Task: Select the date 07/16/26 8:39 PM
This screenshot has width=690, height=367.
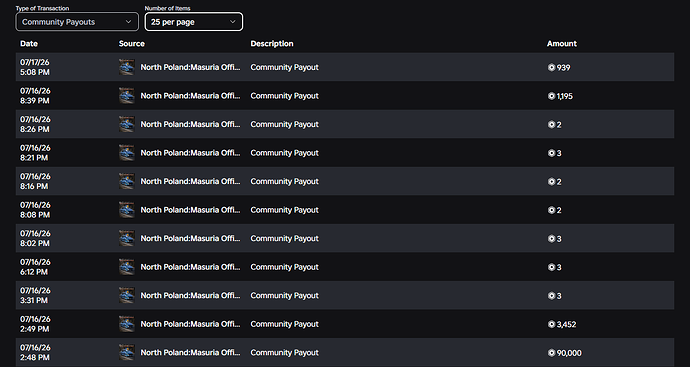Action: [35, 95]
